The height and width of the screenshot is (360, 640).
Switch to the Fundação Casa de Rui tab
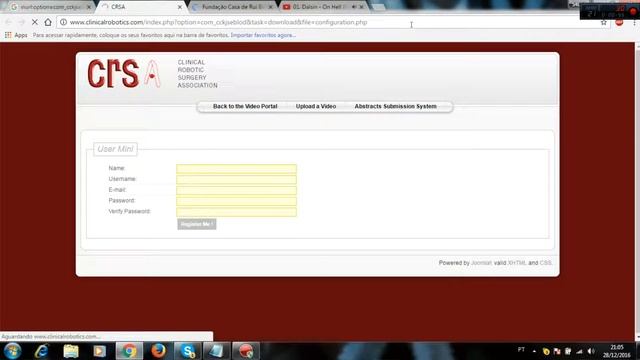(233, 7)
